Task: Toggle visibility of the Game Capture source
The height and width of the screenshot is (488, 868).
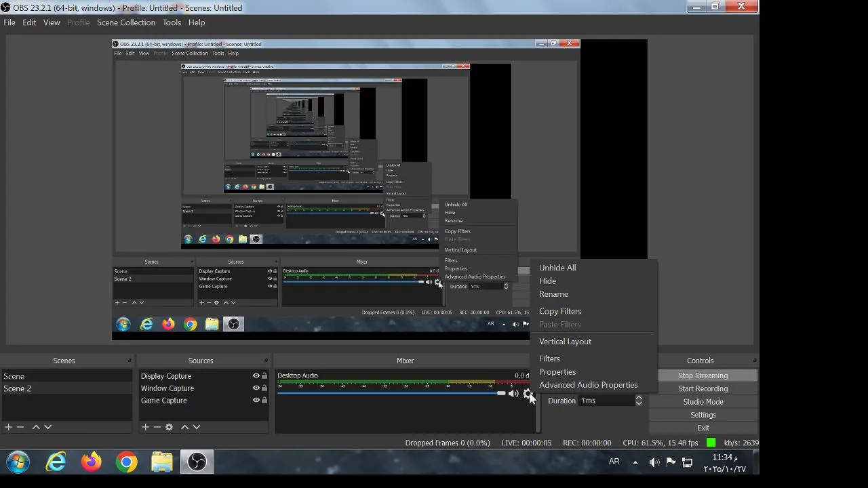Action: pyautogui.click(x=256, y=401)
